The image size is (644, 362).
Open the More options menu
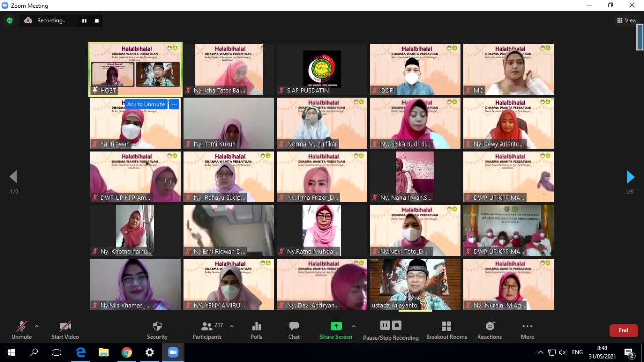coord(527,330)
